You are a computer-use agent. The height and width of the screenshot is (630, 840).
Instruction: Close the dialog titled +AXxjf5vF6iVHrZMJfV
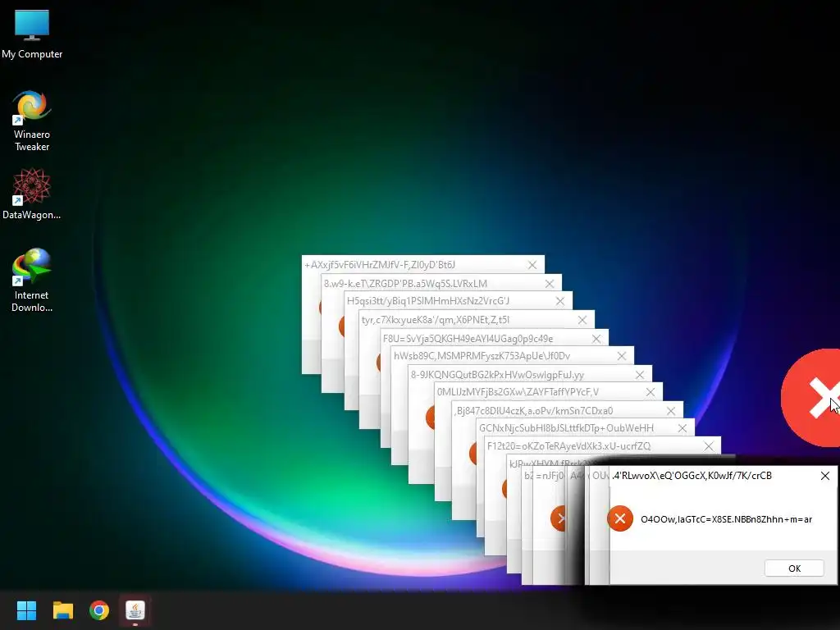coord(532,265)
